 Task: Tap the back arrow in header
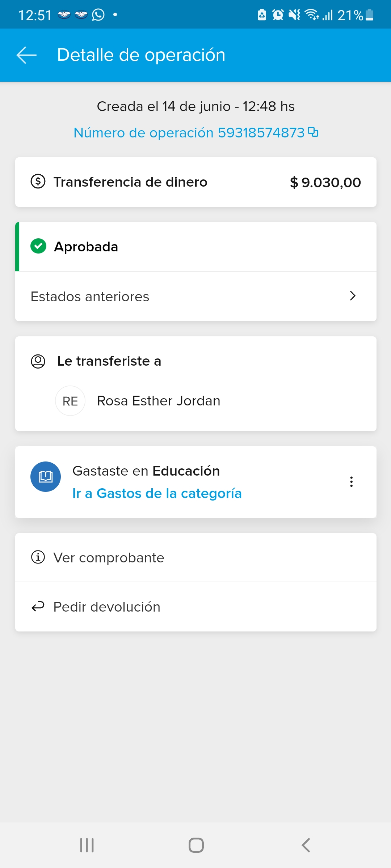27,55
